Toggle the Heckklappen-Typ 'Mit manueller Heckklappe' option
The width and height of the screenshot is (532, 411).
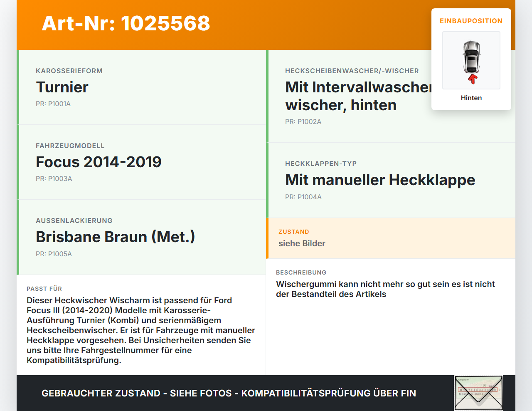pos(380,180)
